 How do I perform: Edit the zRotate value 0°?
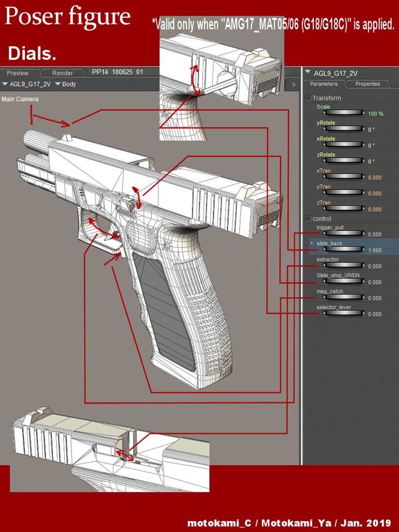coord(371,162)
